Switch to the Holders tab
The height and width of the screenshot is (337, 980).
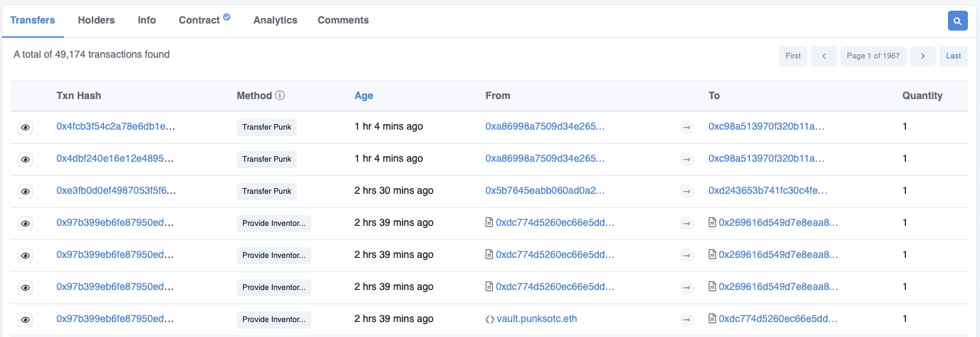(x=96, y=20)
